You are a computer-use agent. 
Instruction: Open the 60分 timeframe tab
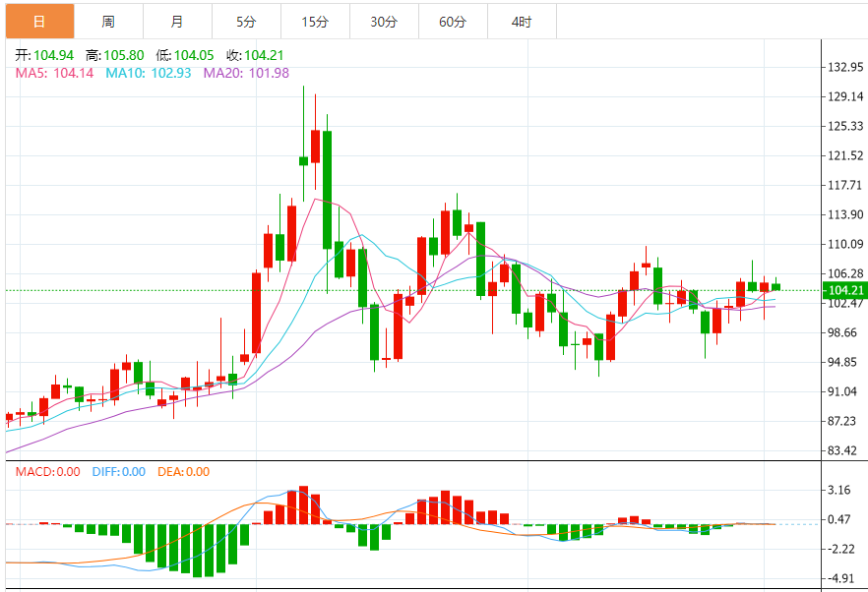[453, 22]
